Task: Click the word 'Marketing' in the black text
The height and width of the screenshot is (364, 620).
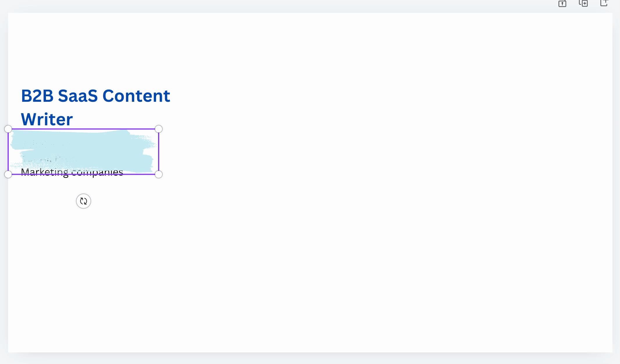Action: click(45, 172)
